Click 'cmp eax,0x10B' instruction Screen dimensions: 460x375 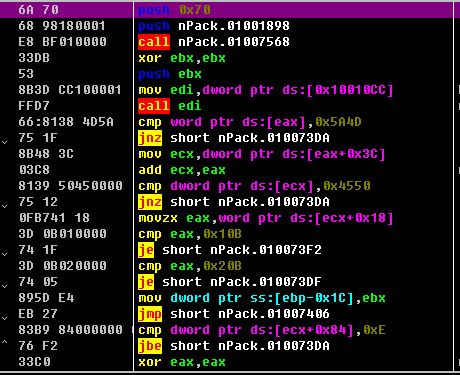[x=190, y=234]
